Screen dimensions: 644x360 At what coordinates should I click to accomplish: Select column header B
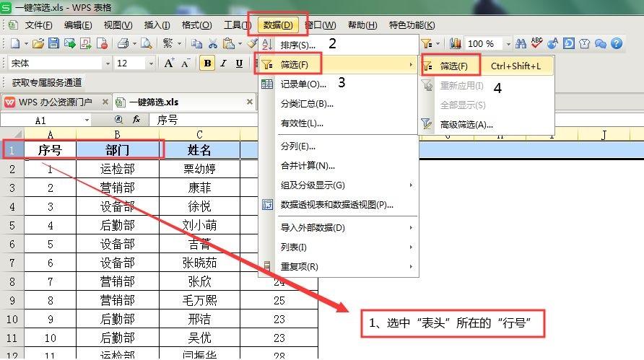click(118, 134)
